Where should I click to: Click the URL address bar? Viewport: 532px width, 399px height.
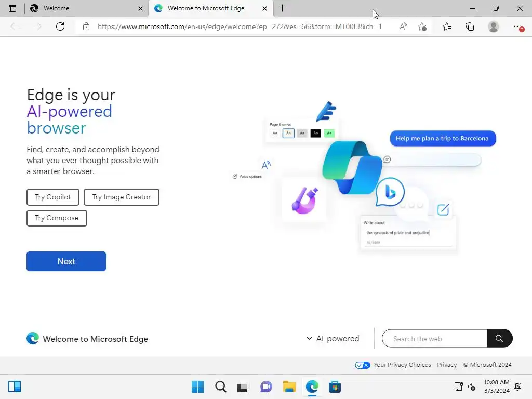[x=240, y=26]
